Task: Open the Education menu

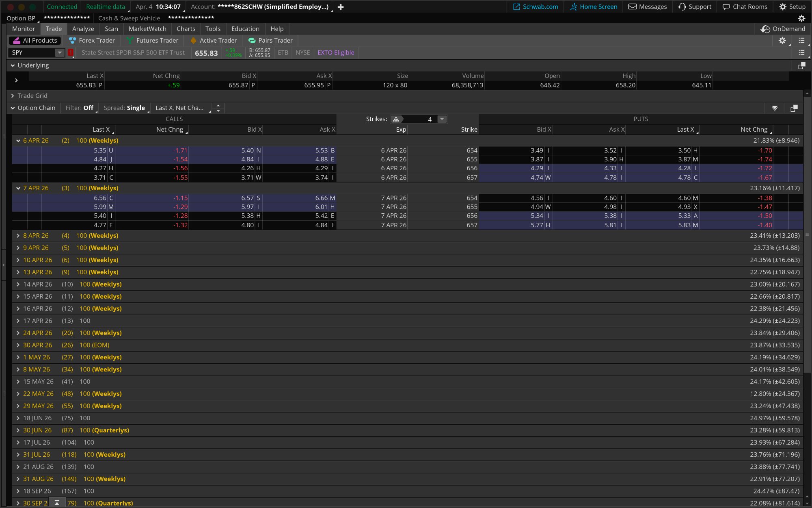Action: (245, 28)
